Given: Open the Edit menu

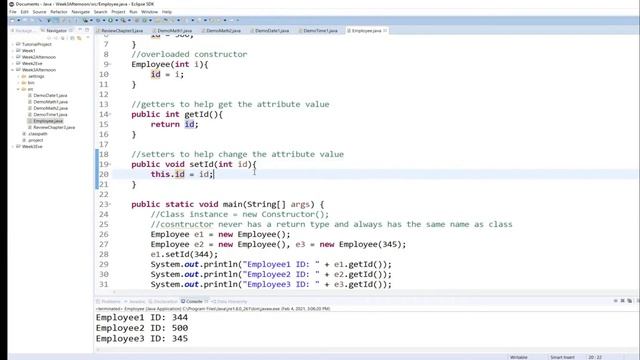Looking at the screenshot, I should (24, 12).
